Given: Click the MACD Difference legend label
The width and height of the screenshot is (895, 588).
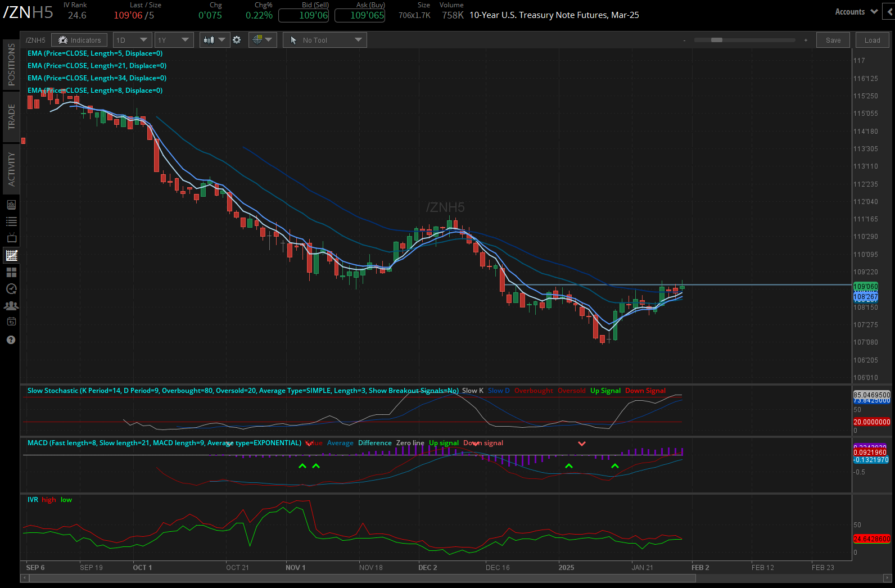Looking at the screenshot, I should click(x=375, y=443).
